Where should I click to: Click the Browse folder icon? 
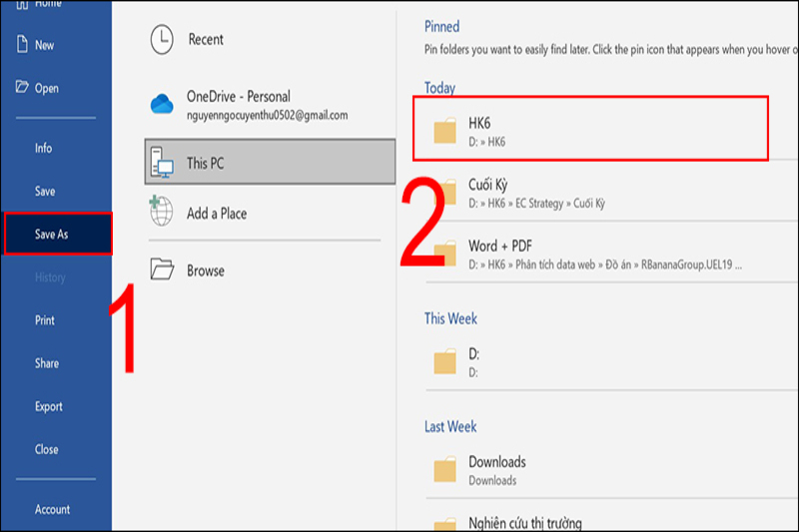click(x=161, y=270)
